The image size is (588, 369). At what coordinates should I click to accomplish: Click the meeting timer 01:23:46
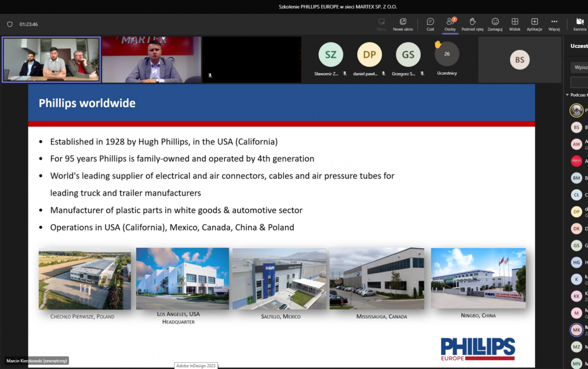coord(28,24)
